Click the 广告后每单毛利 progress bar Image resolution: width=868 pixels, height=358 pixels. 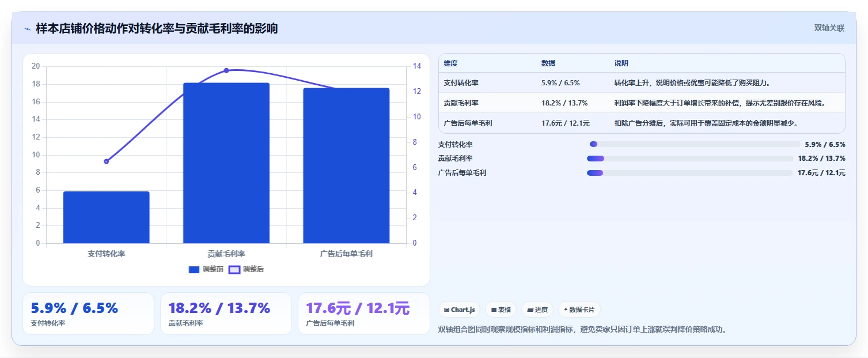click(x=690, y=173)
